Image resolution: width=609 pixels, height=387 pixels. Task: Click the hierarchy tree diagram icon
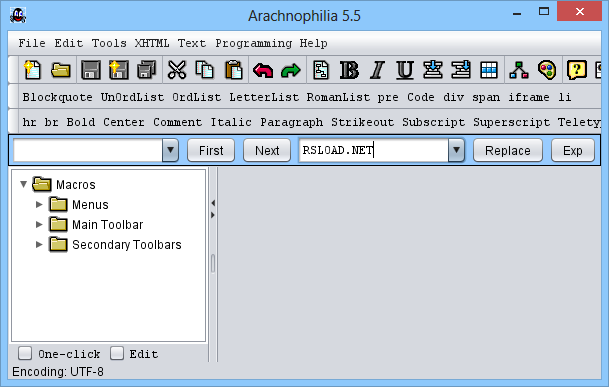tap(519, 70)
